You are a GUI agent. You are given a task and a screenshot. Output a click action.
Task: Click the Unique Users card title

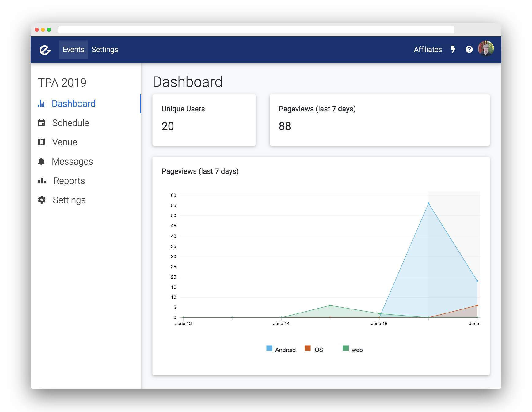click(183, 109)
